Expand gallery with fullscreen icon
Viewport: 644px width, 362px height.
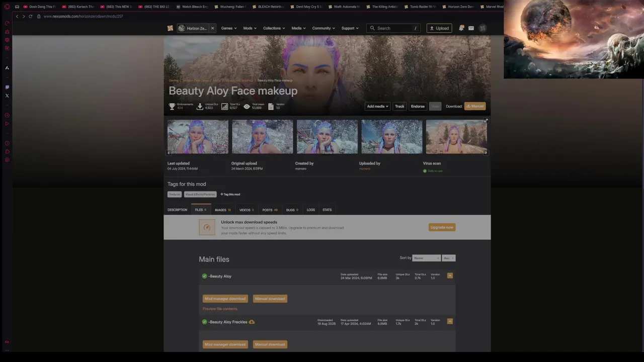486,121
